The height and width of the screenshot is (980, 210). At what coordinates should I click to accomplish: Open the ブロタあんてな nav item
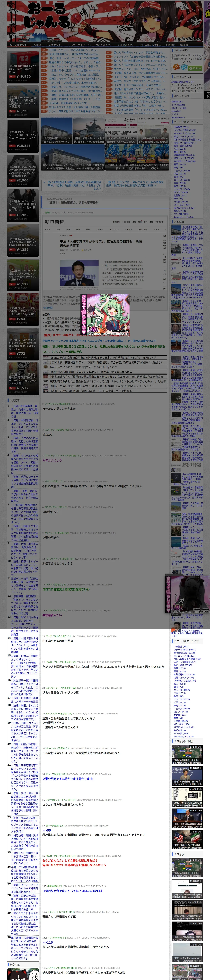(104, 45)
